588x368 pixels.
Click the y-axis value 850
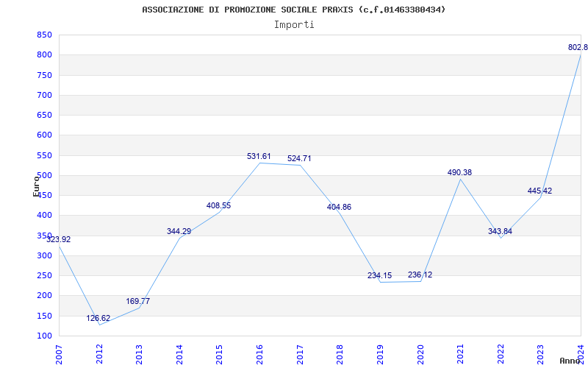point(44,35)
